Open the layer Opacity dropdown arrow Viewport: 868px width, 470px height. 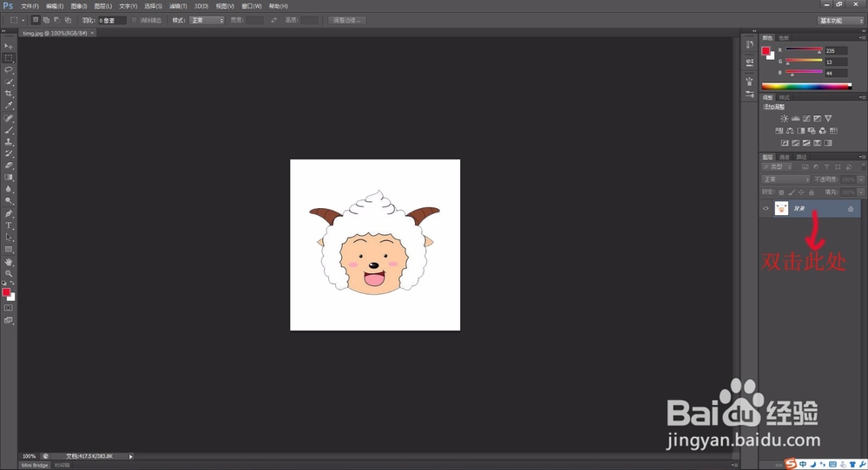tap(861, 180)
